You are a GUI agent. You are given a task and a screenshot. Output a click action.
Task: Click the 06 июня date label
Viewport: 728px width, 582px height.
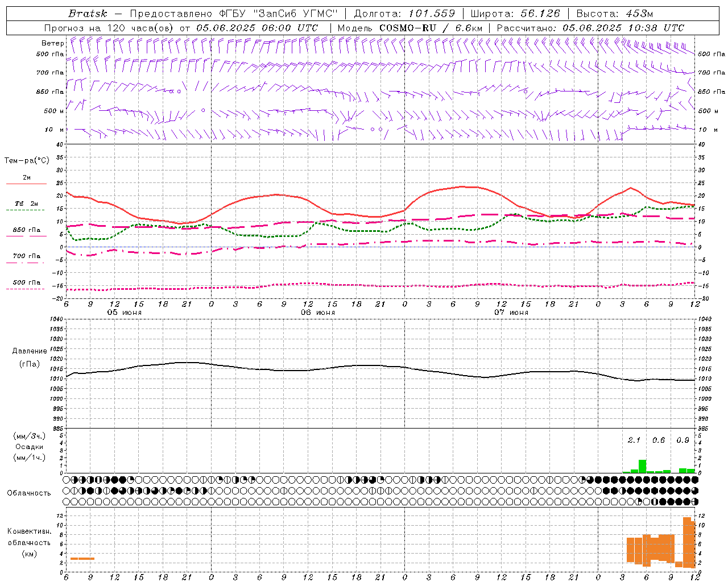coord(318,313)
